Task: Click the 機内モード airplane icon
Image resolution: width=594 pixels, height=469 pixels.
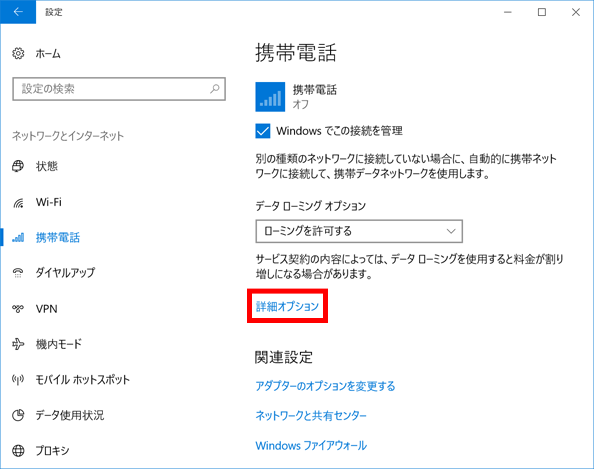Action: pos(18,344)
